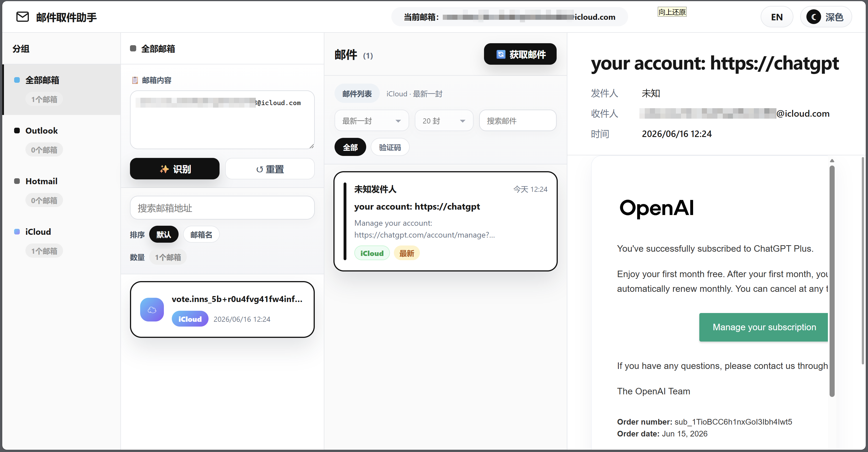Click the gray dot next to Hotmail

[x=17, y=181]
